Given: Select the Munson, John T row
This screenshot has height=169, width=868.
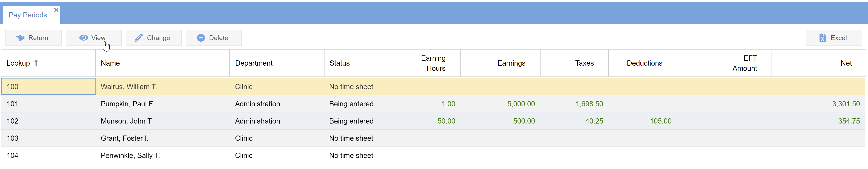Looking at the screenshot, I should tap(126, 121).
